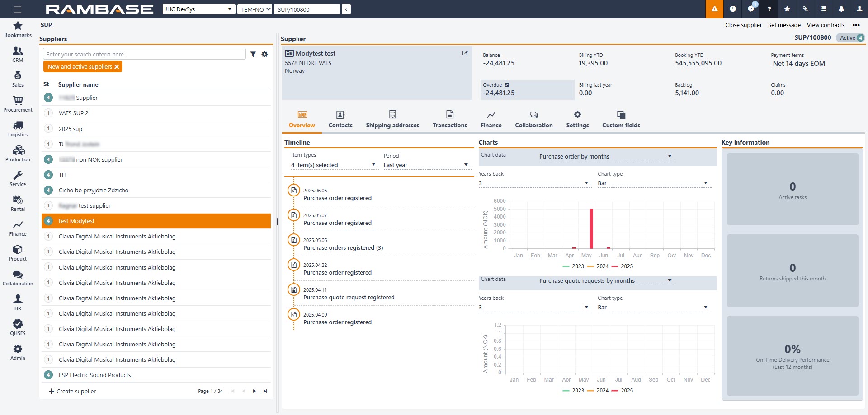This screenshot has height=415, width=868.
Task: Remove the New and active suppliers filter
Action: (117, 67)
